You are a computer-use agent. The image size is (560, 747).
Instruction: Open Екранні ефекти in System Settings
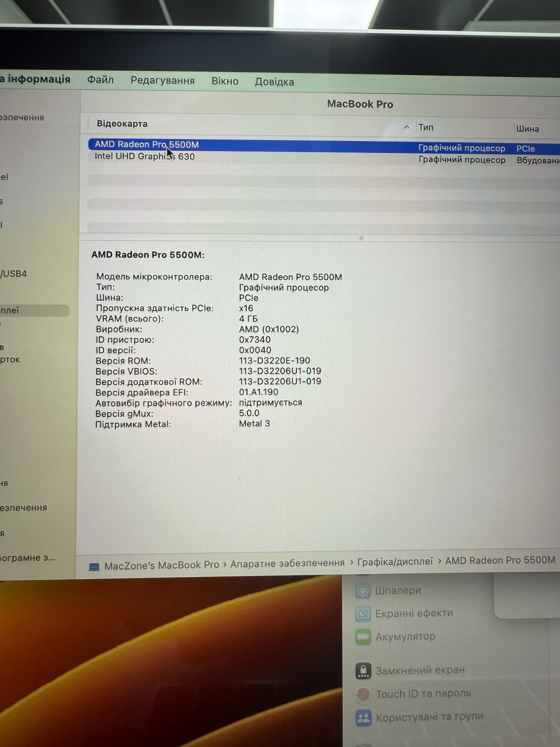414,613
